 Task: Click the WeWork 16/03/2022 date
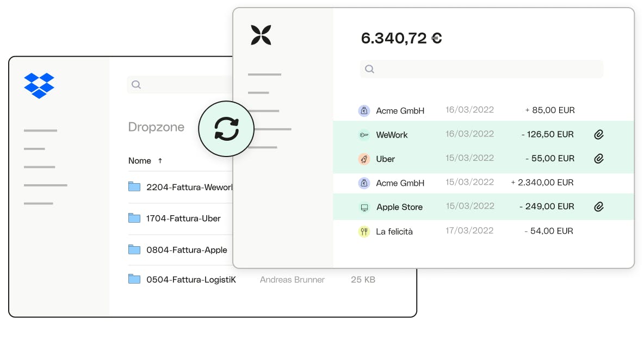pyautogui.click(x=470, y=134)
